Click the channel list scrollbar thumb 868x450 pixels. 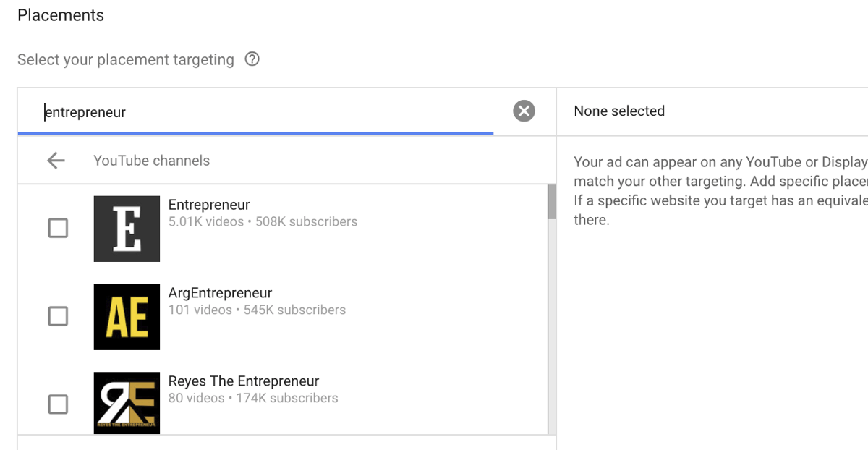click(551, 202)
